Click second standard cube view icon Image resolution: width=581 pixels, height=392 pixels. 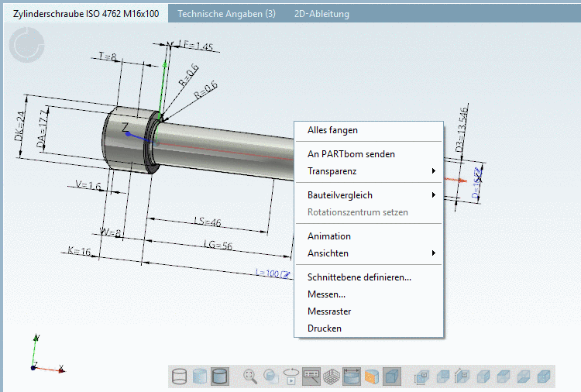coord(442,377)
